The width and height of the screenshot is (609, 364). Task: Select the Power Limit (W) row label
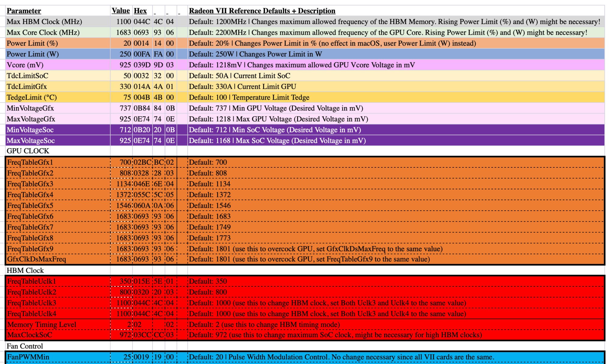(30, 54)
